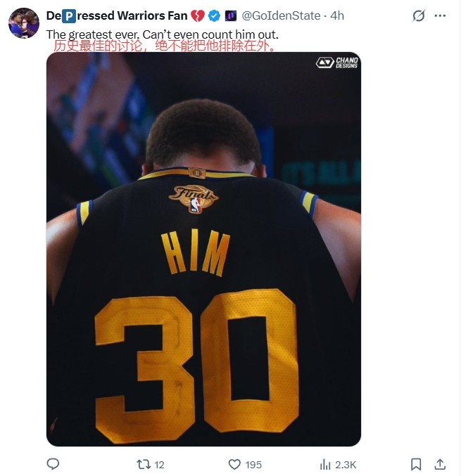Image resolution: width=461 pixels, height=476 pixels.
Task: Click the purple affiliate badge icon
Action: point(229,15)
